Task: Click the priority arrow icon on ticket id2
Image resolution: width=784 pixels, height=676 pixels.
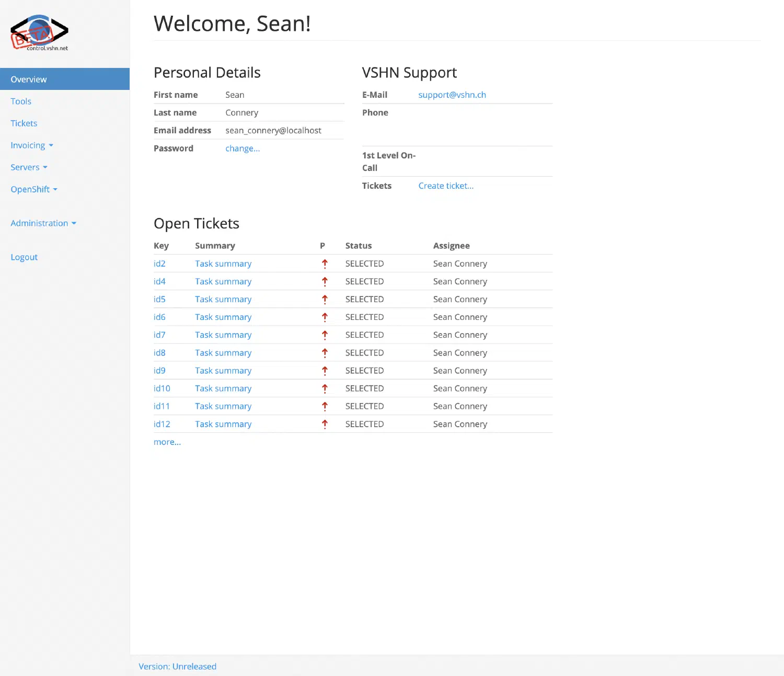Action: pos(325,263)
